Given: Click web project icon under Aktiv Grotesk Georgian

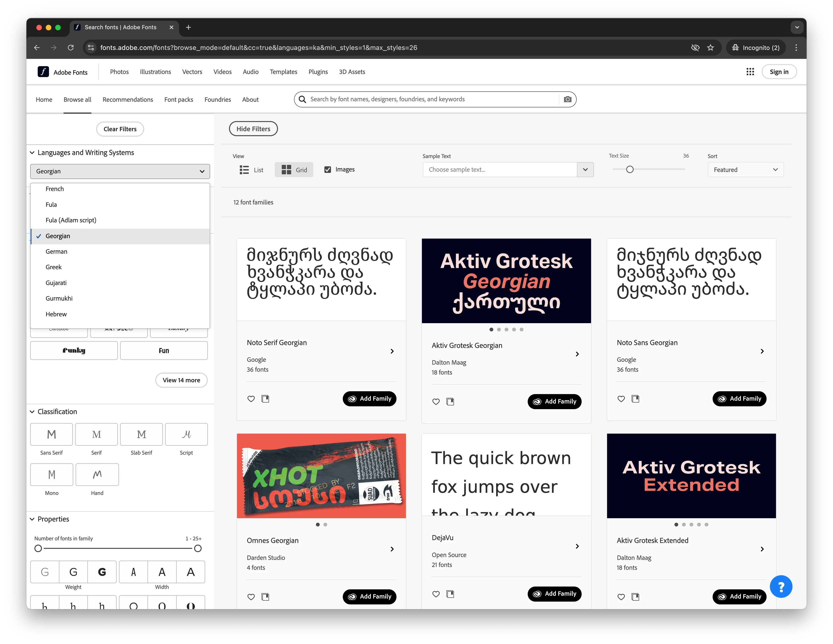Looking at the screenshot, I should click(450, 402).
